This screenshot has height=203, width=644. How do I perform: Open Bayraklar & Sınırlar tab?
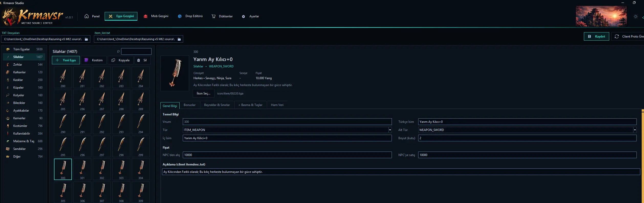(217, 105)
